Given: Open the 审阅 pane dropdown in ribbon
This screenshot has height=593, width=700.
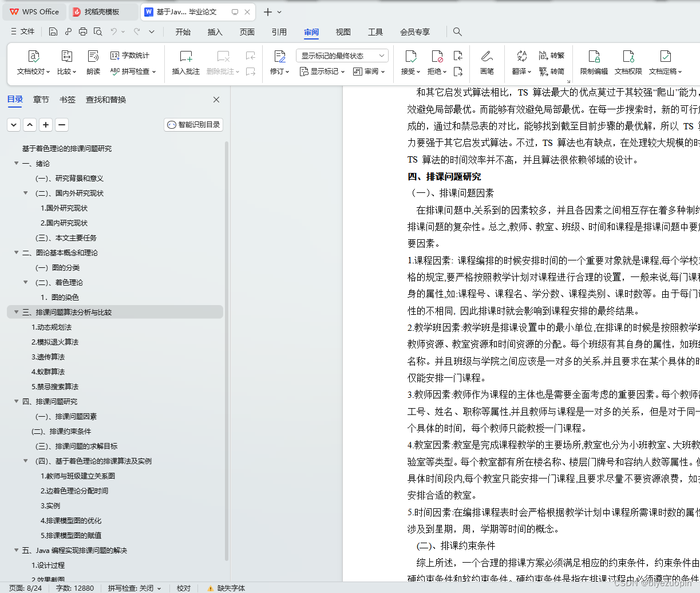Looking at the screenshot, I should pyautogui.click(x=369, y=72).
